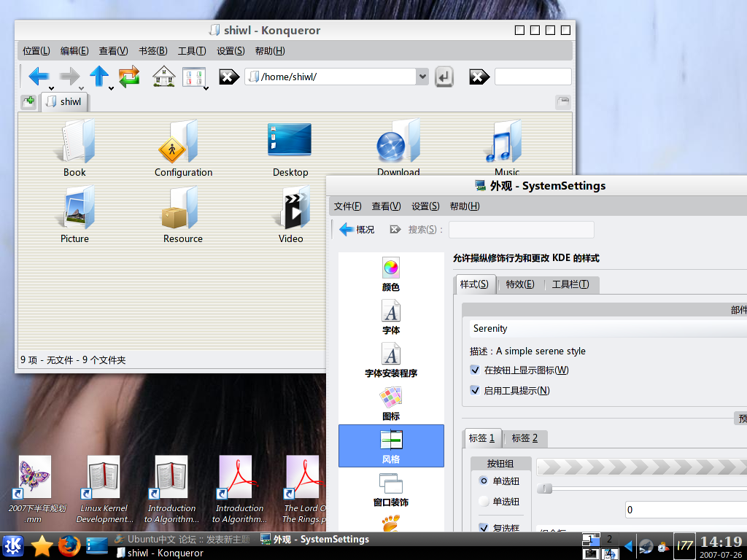The width and height of the screenshot is (747, 560).
Task: Click the striped preview progress bar
Action: 642,467
